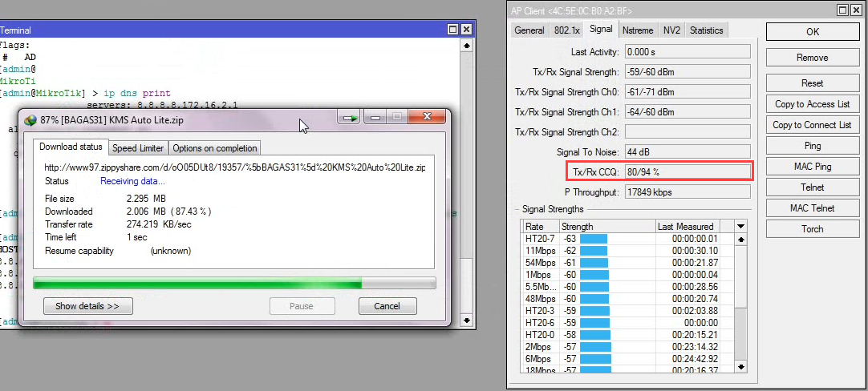Click the Tx/Rx CCQ value field
Image resolution: width=868 pixels, height=391 pixels.
pos(688,171)
